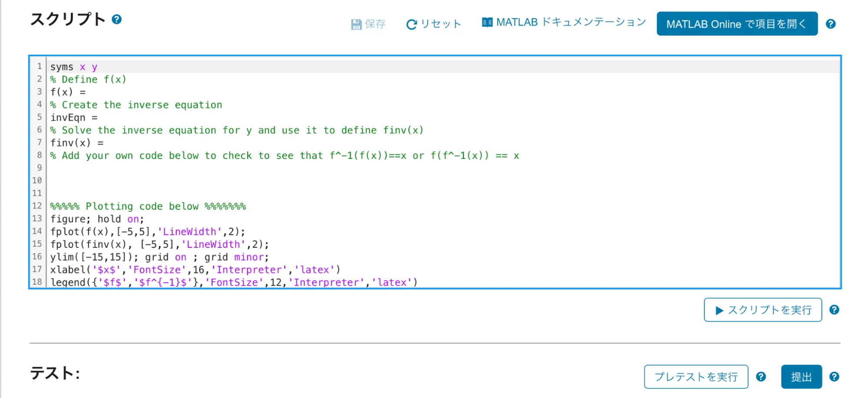This screenshot has width=868, height=398.
Task: Click the 保存 floppy disk icon
Action: pos(356,24)
